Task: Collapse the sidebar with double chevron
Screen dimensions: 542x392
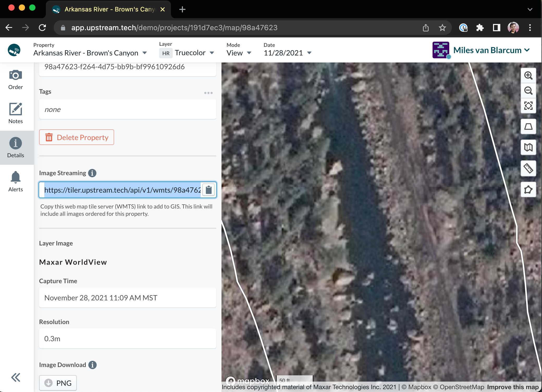Action: 16,377
